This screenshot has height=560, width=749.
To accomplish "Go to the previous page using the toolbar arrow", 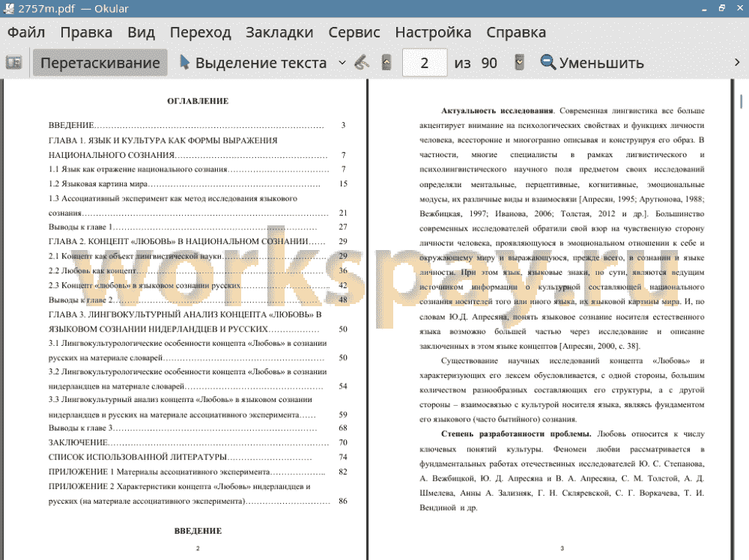I will pos(386,63).
